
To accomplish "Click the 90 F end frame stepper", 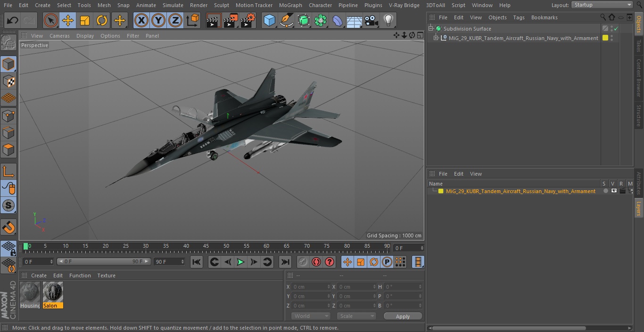I will (x=182, y=261).
